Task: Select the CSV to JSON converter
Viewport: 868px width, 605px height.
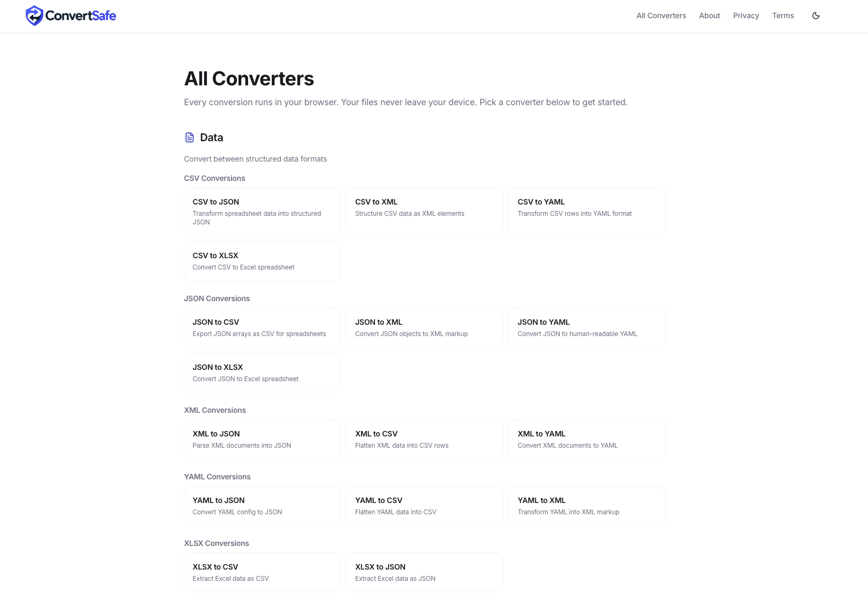Action: click(262, 211)
